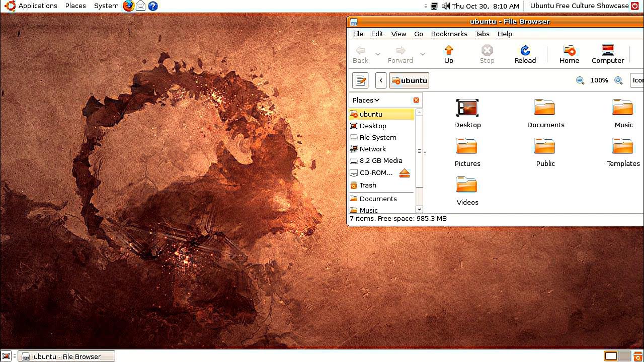The image size is (644, 362).
Task: Eject the CD-ROM using eject icon
Action: (x=405, y=173)
